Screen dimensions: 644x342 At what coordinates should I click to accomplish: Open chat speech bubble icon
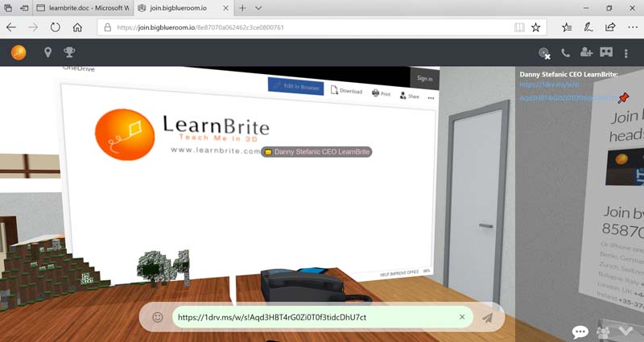[580, 332]
